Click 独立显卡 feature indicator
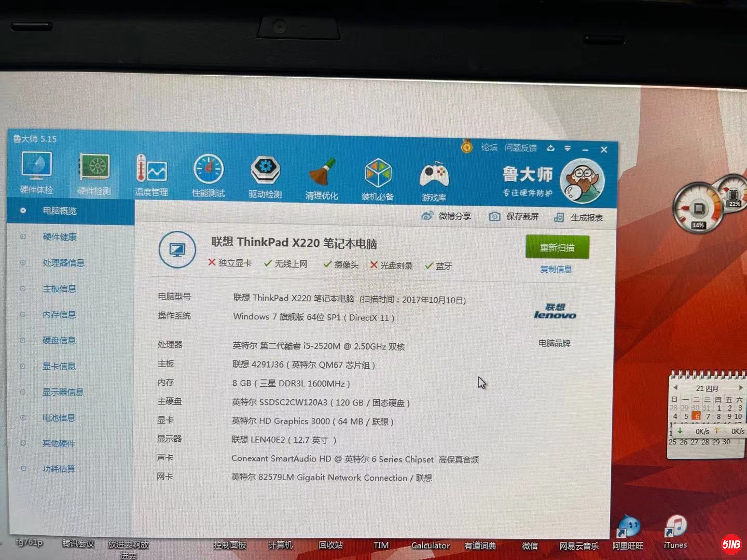This screenshot has height=560, width=747. [230, 263]
